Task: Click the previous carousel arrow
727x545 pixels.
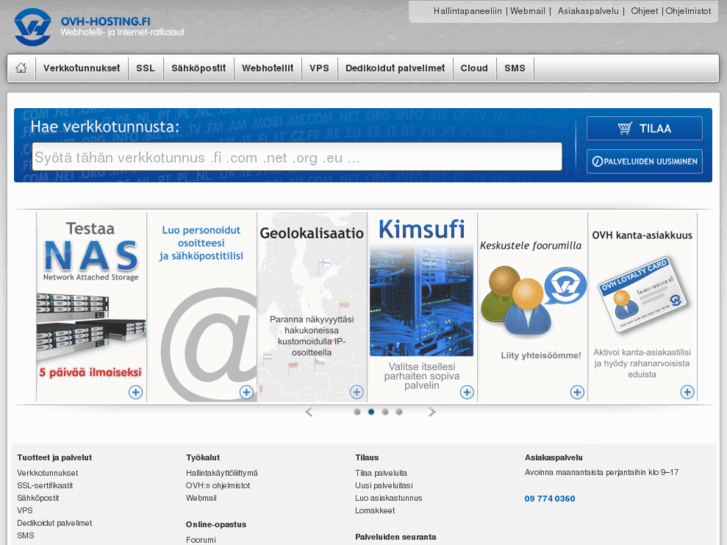Action: pos(309,412)
